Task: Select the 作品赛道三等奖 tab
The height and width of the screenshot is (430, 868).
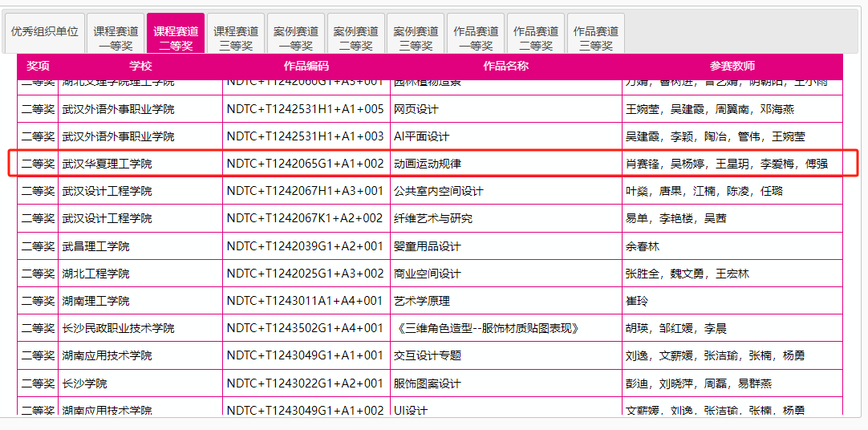Action: (x=595, y=38)
